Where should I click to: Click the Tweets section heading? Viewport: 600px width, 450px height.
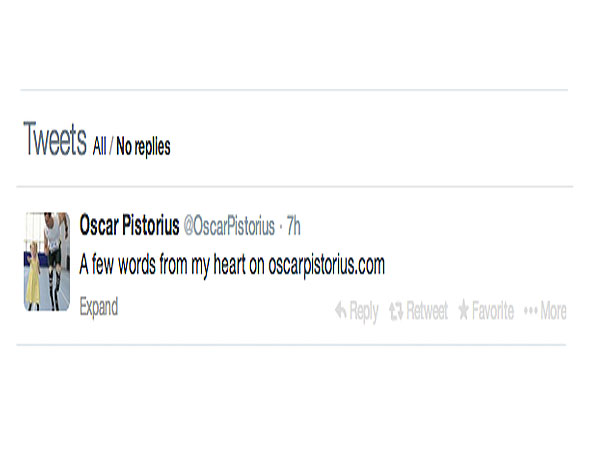coord(55,139)
